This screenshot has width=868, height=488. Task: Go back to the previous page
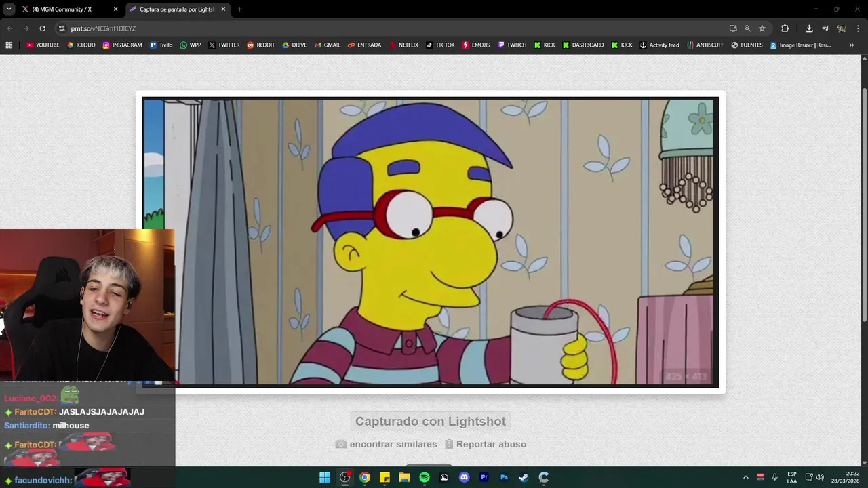(9, 28)
